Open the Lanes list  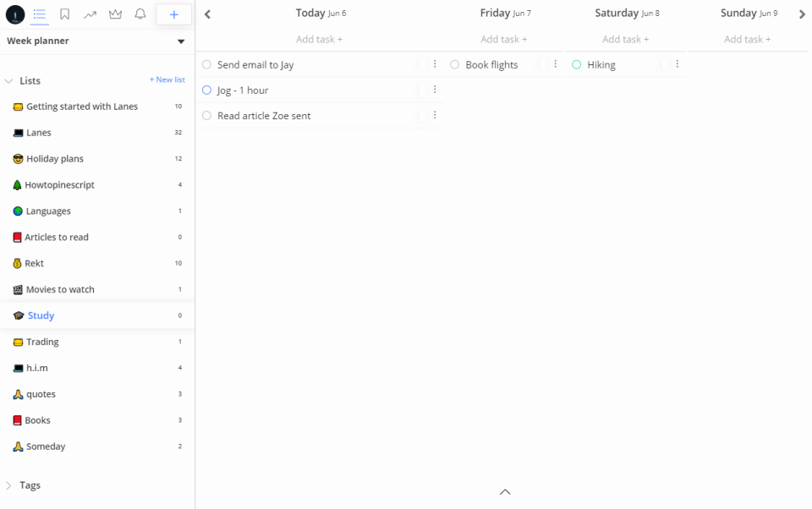click(x=97, y=133)
